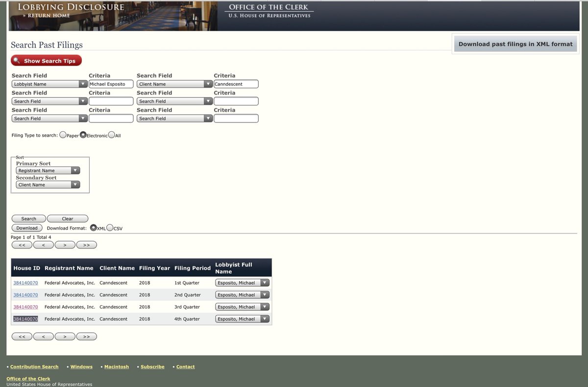Viewport: 588px width, 387px height.
Task: Open the Lobbyist Name search field dropdown
Action: (x=82, y=84)
